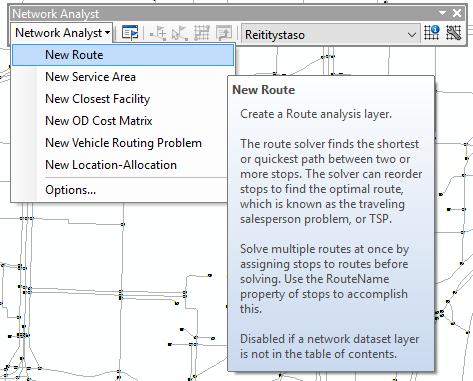
Task: Open the toolbar options arrow near close
Action: tap(442, 13)
